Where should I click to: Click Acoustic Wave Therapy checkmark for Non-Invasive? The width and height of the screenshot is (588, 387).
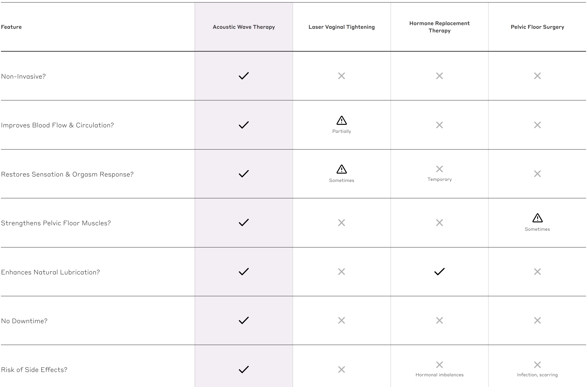coord(244,76)
